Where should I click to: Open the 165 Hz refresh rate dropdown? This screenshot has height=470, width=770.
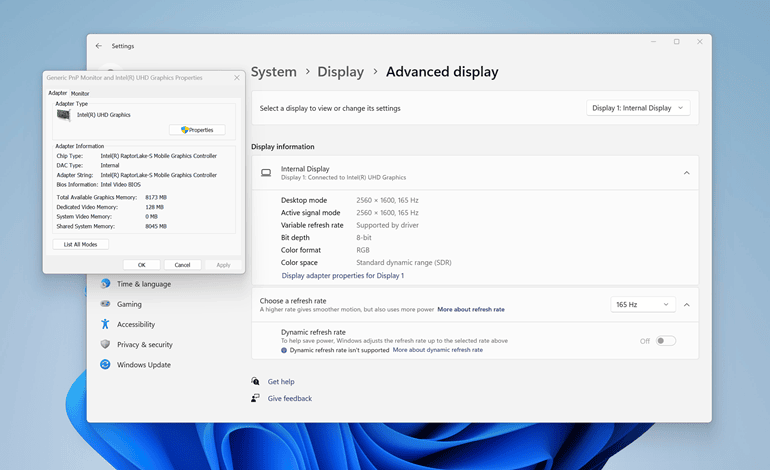coord(643,304)
